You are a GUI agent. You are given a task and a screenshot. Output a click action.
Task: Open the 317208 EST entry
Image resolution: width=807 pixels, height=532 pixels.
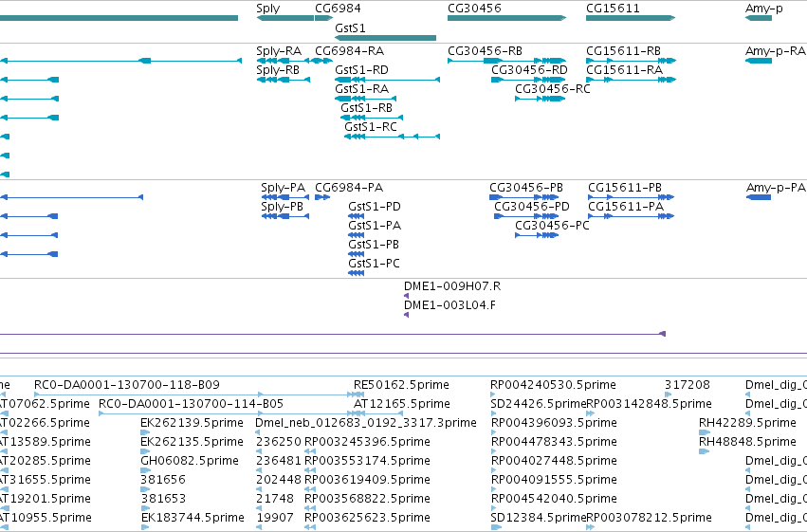[688, 385]
